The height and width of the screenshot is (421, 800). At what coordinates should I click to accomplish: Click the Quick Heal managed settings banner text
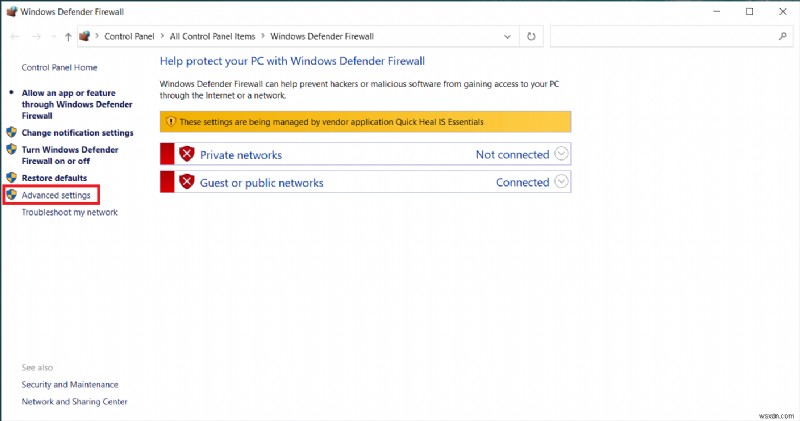coord(332,122)
